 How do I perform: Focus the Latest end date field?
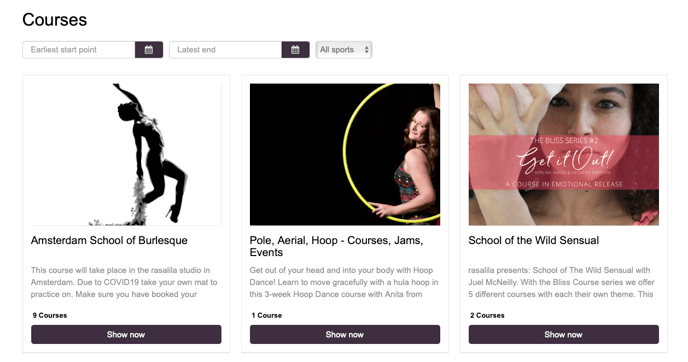click(x=226, y=50)
